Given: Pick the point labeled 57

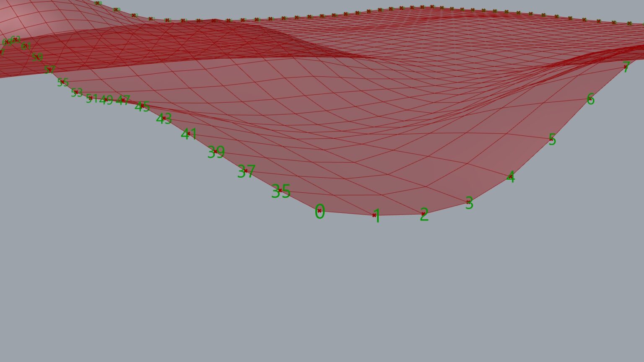Looking at the screenshot, I should (49, 69).
